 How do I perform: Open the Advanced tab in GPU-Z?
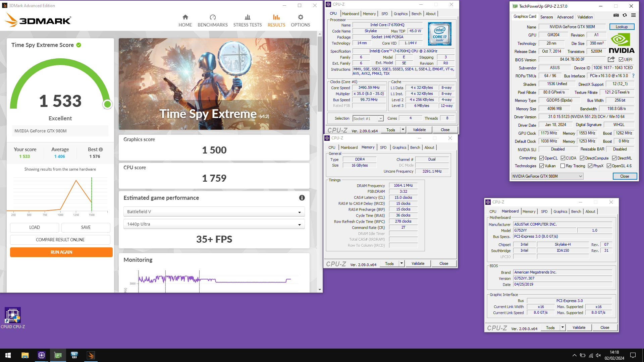tap(565, 17)
